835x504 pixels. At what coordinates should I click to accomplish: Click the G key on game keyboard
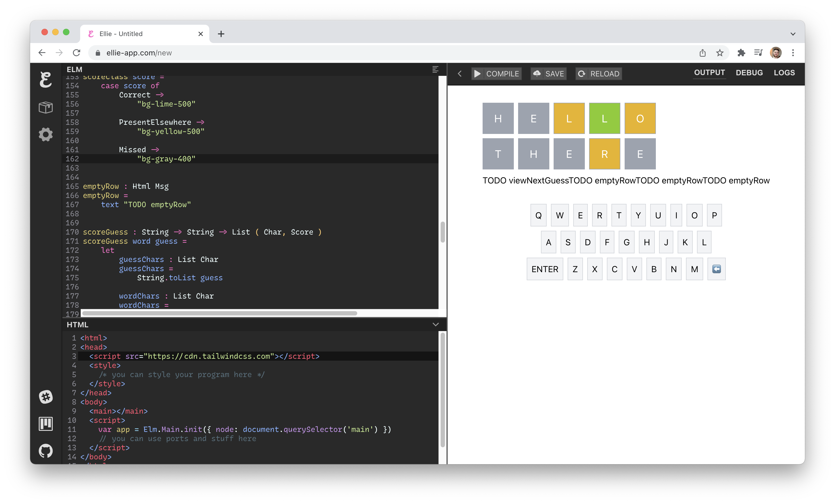pos(626,242)
